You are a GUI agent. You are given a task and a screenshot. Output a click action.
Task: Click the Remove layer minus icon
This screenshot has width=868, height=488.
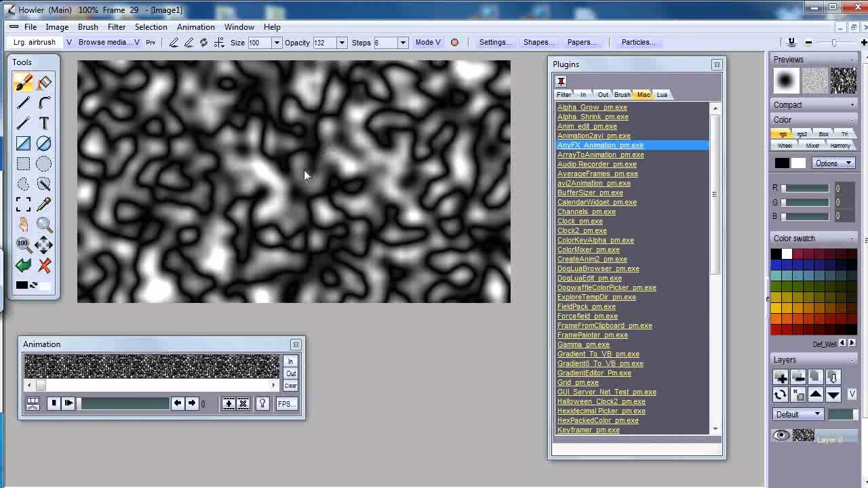pos(798,378)
